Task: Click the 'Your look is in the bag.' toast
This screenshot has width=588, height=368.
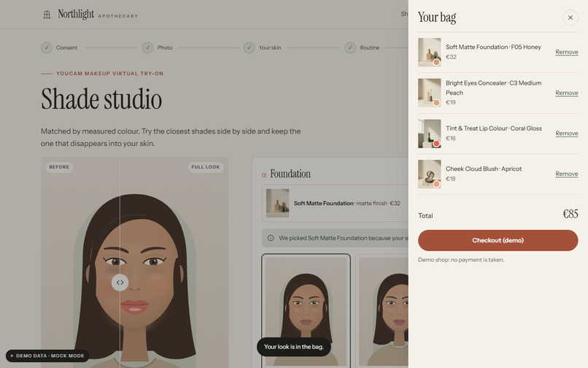Action: tap(293, 347)
